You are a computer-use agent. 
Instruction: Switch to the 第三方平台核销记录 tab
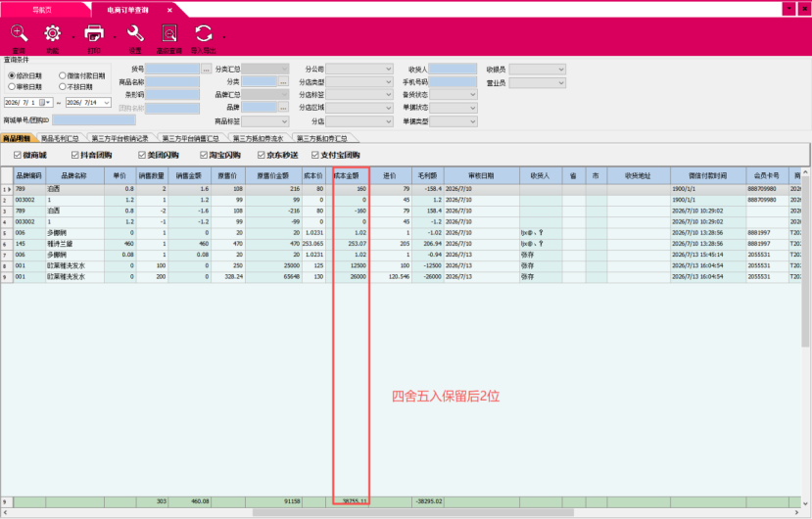(119, 138)
